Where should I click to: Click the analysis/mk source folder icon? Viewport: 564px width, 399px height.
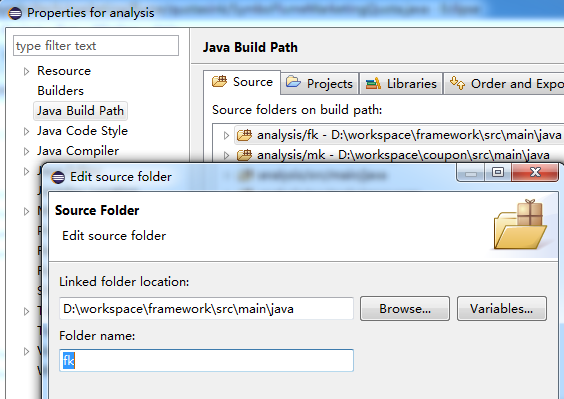[x=245, y=155]
